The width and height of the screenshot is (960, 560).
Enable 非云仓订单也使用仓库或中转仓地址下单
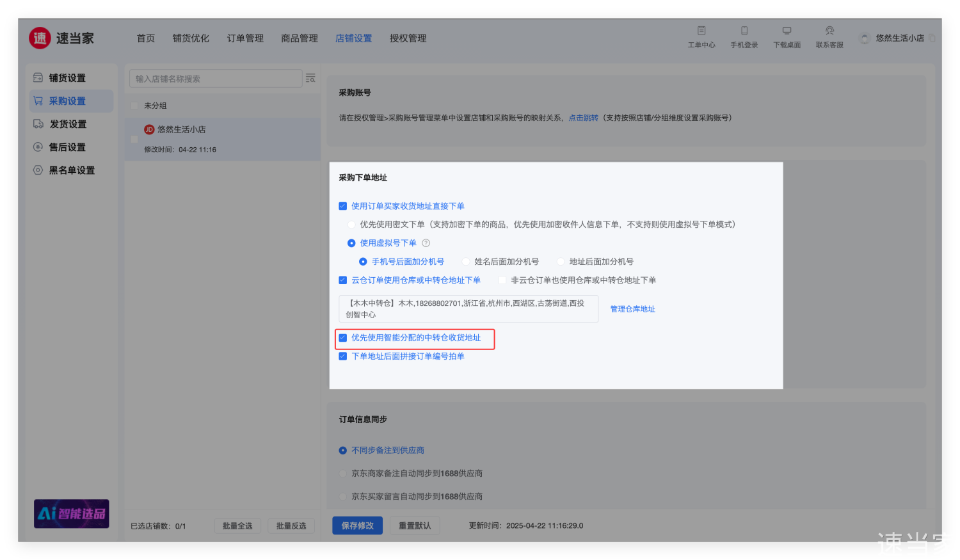502,280
